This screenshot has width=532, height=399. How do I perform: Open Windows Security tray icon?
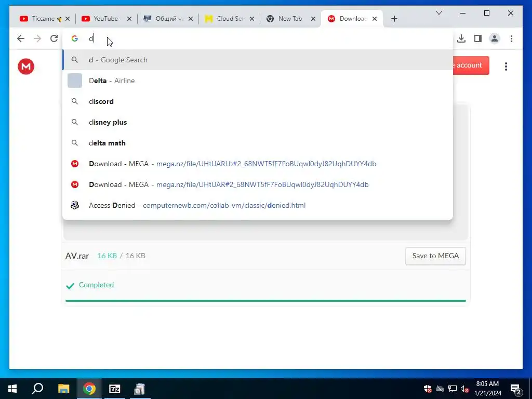click(428, 389)
